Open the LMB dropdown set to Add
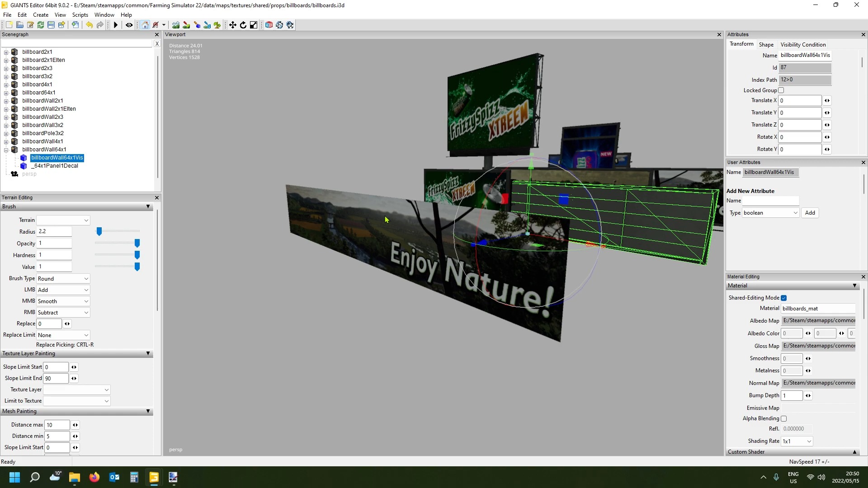This screenshot has width=868, height=488. pyautogui.click(x=63, y=290)
